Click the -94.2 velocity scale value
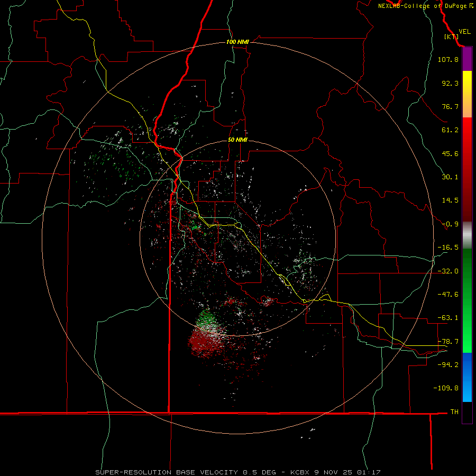This screenshot has height=476, width=476. tap(448, 364)
